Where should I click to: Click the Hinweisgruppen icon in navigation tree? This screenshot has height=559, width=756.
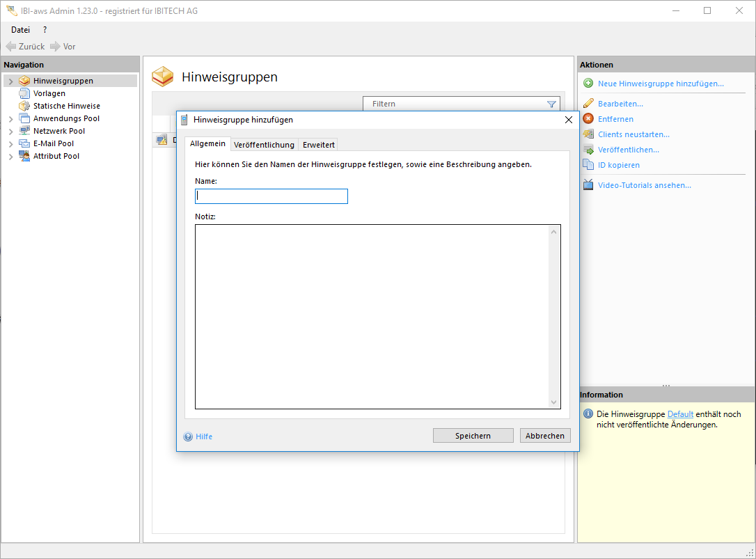(x=24, y=81)
